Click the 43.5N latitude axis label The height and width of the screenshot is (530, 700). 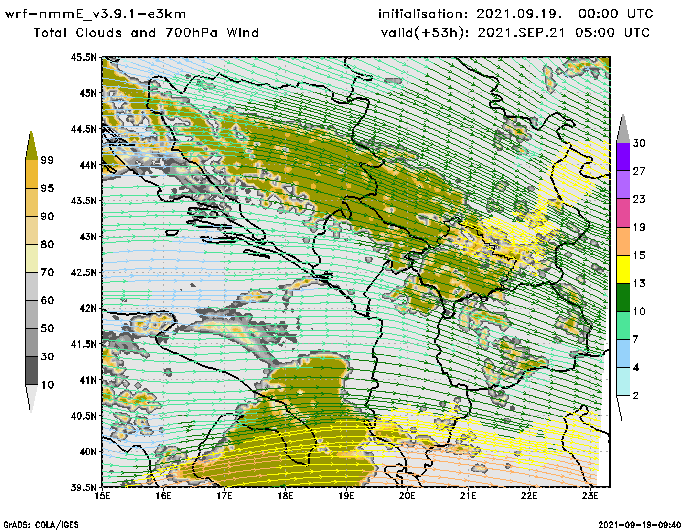tap(83, 200)
